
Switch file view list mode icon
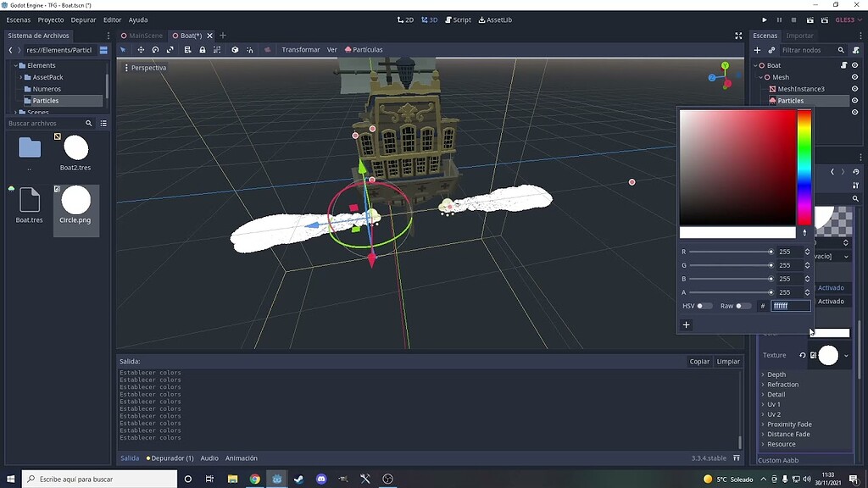(x=103, y=124)
